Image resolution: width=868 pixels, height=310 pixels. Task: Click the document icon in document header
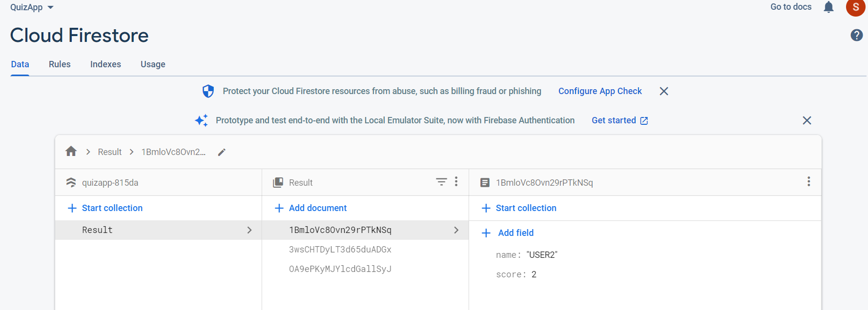pyautogui.click(x=485, y=183)
